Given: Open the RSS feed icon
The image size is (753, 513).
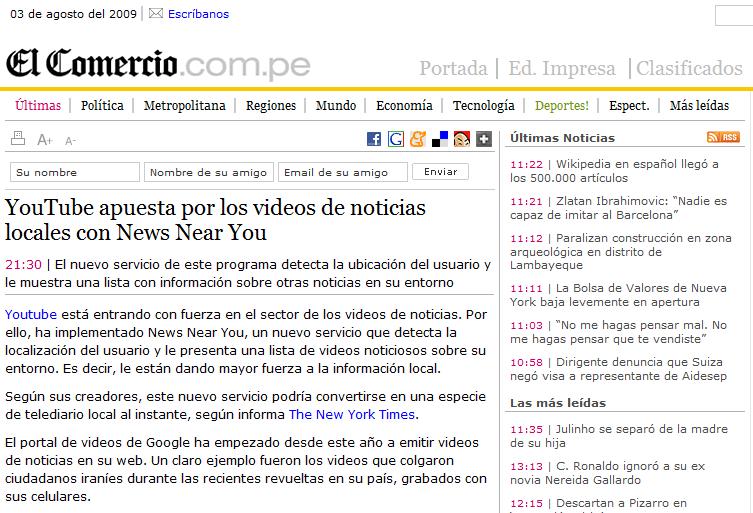Looking at the screenshot, I should [723, 137].
